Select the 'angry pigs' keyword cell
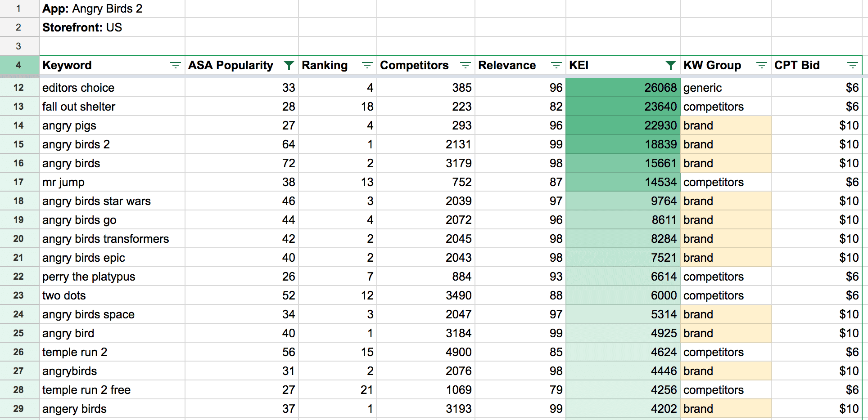 click(x=112, y=125)
